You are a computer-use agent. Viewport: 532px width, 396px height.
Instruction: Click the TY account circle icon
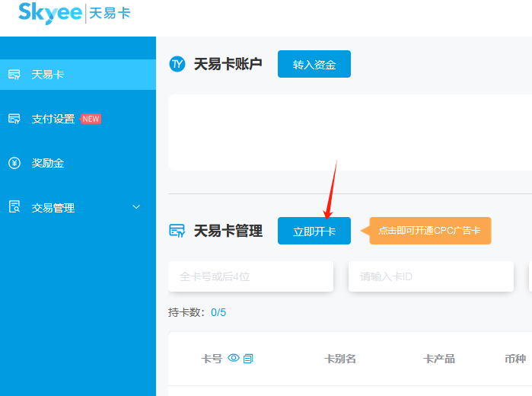[x=177, y=64]
